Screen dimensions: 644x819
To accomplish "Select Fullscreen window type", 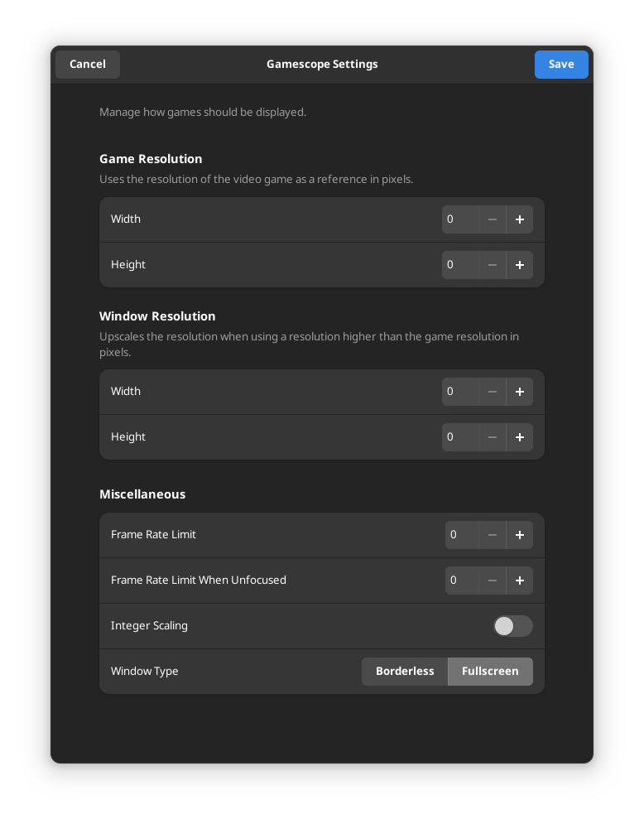I will click(489, 672).
